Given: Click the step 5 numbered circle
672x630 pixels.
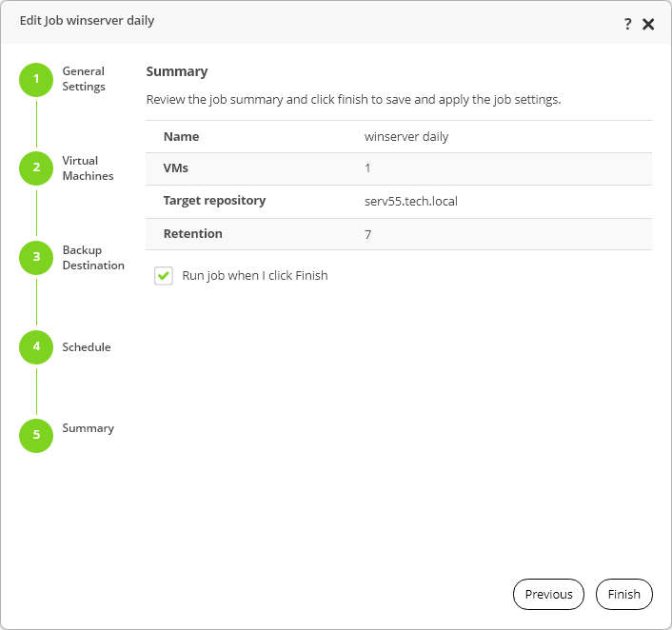Looking at the screenshot, I should 36,435.
